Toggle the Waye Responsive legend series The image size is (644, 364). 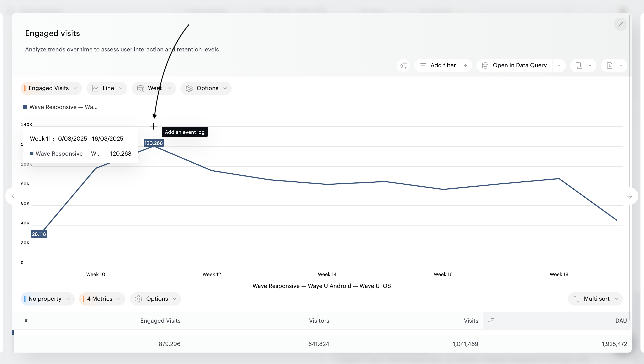[60, 107]
